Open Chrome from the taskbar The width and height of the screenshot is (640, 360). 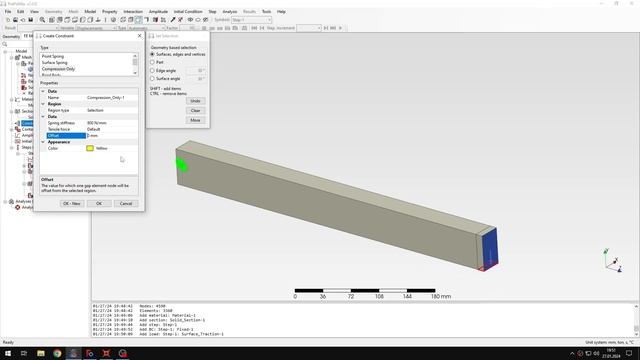(57, 353)
